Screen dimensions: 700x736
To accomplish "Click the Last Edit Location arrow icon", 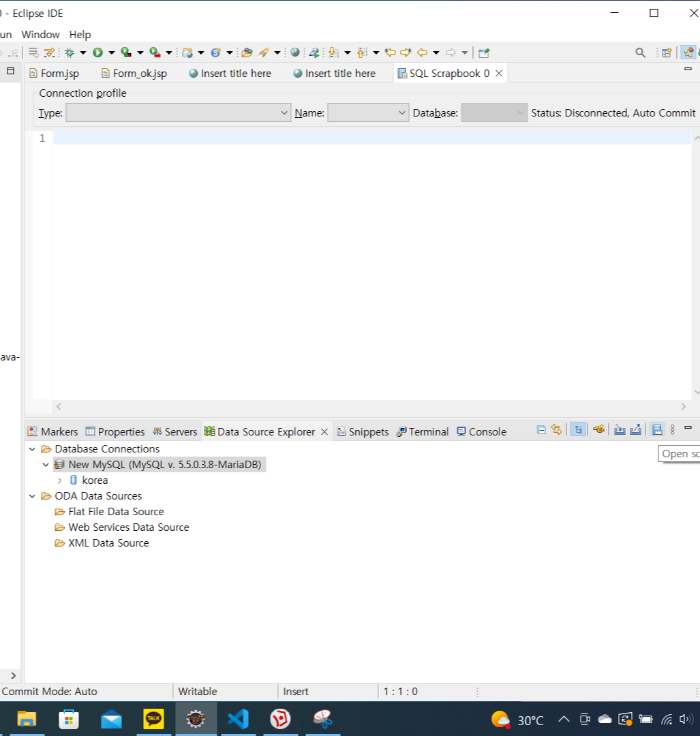I will pos(390,52).
